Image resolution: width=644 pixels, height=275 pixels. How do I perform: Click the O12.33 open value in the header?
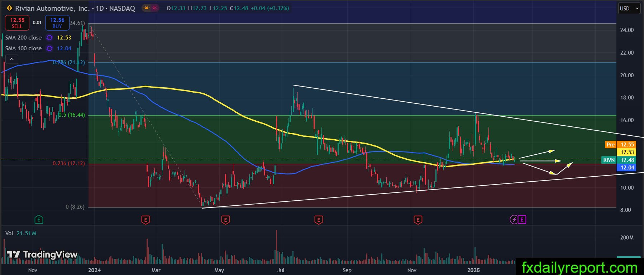pos(176,8)
